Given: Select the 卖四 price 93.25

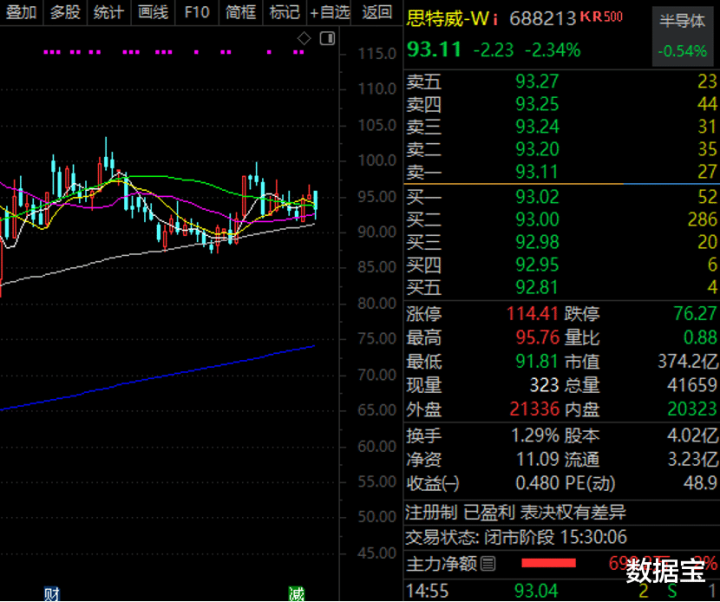Looking at the screenshot, I should click(537, 104).
